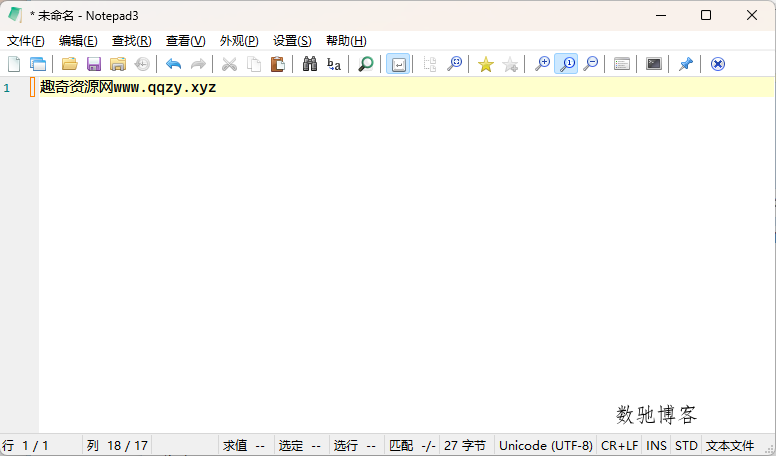Click the '求值 --' status bar field
The image size is (776, 456).
pyautogui.click(x=244, y=446)
